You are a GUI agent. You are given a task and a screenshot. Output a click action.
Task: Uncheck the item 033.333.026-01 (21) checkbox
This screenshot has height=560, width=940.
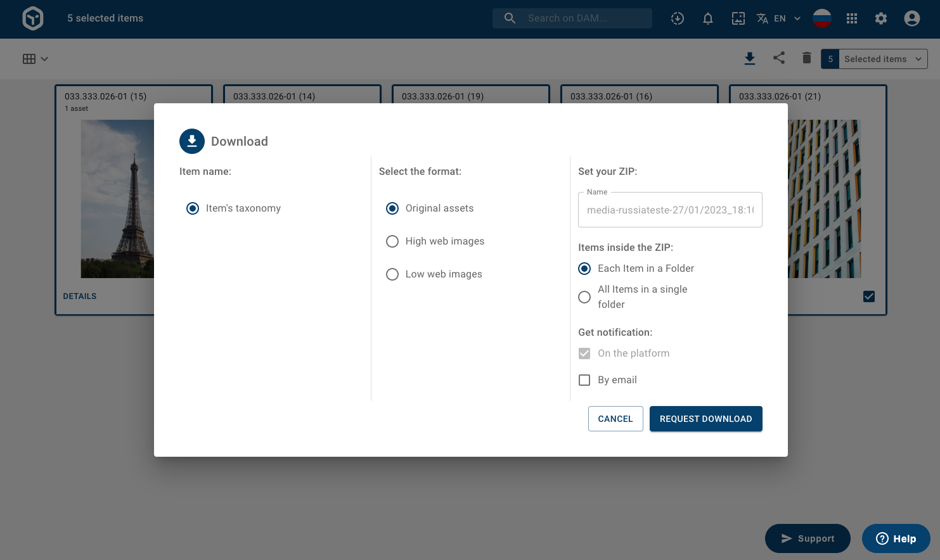coord(869,296)
